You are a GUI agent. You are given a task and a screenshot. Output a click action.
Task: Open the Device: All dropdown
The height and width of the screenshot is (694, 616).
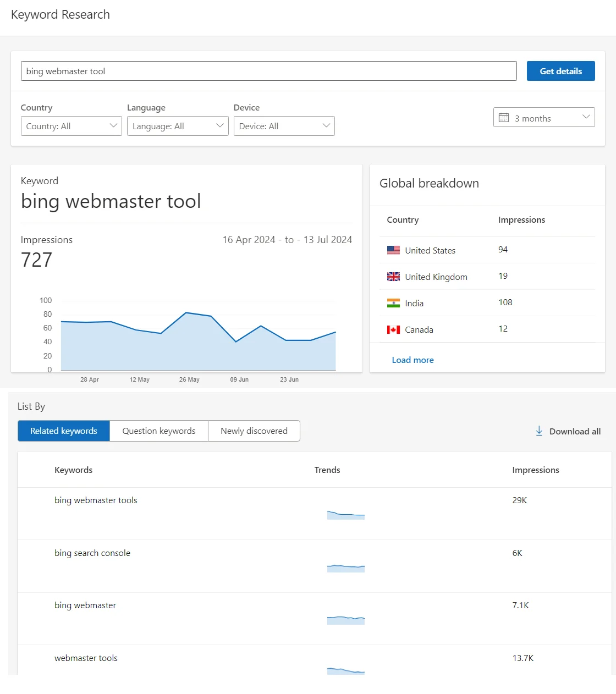[284, 126]
